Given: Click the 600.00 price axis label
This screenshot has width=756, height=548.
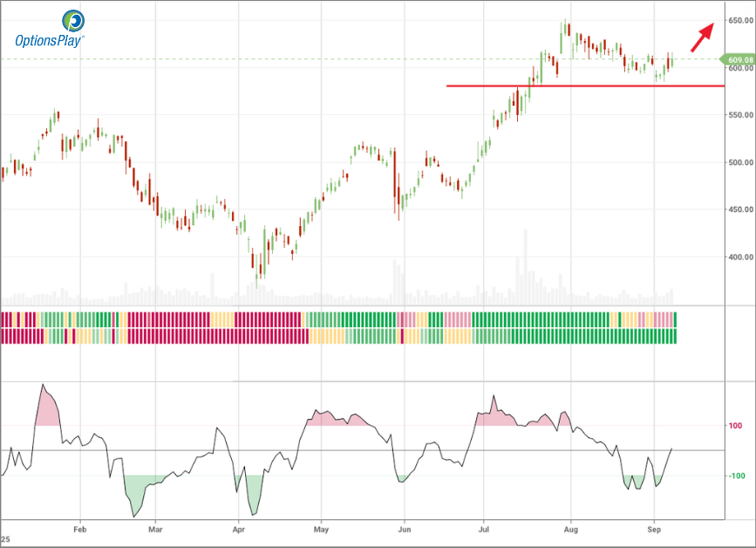Looking at the screenshot, I should 740,68.
